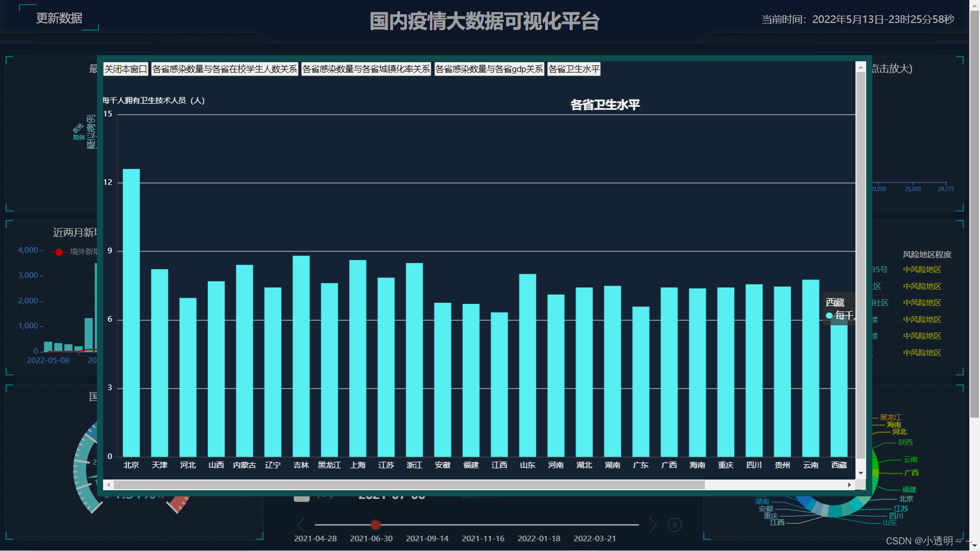Click the 云南 bar in the chart
The height and width of the screenshot is (551, 980).
tap(811, 368)
